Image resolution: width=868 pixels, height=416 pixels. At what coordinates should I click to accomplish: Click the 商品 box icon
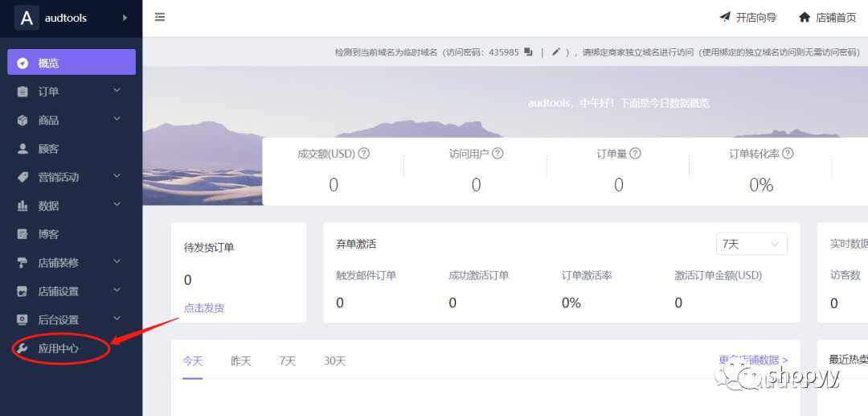[23, 120]
